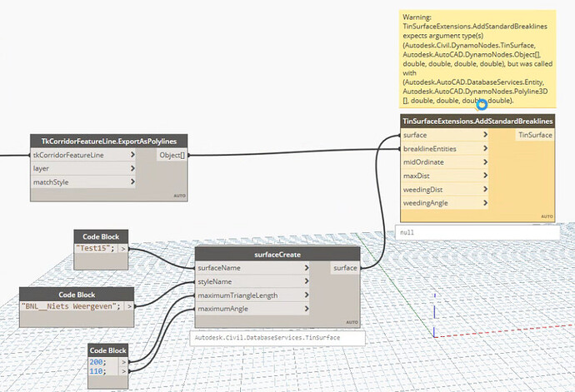Open lacing AUTO on surfaceCreate node
Screen dimensions: 575x392
point(352,322)
